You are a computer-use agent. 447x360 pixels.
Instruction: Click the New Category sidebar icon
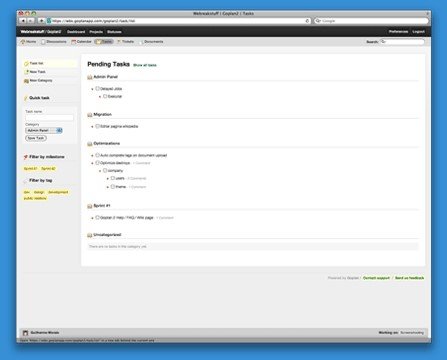[x=26, y=81]
